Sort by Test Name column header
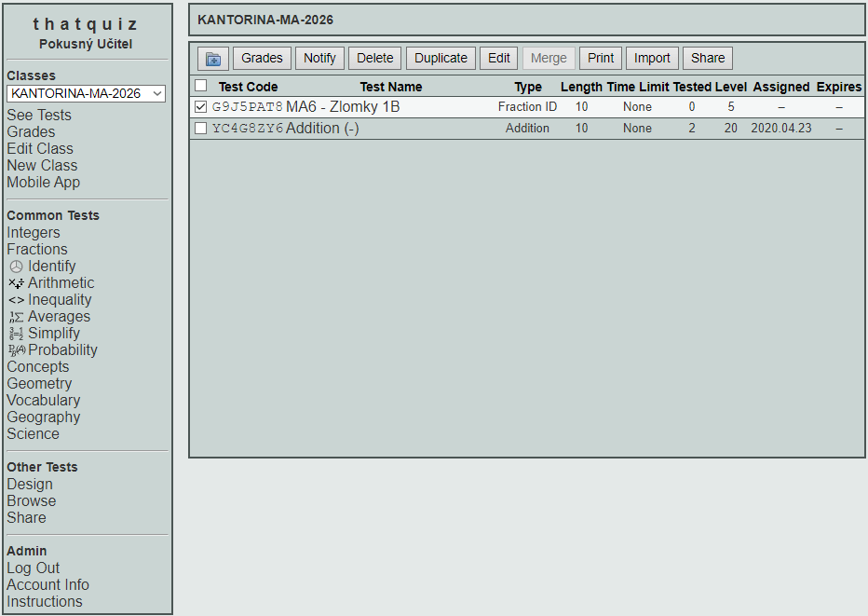This screenshot has height=616, width=868. 391,87
